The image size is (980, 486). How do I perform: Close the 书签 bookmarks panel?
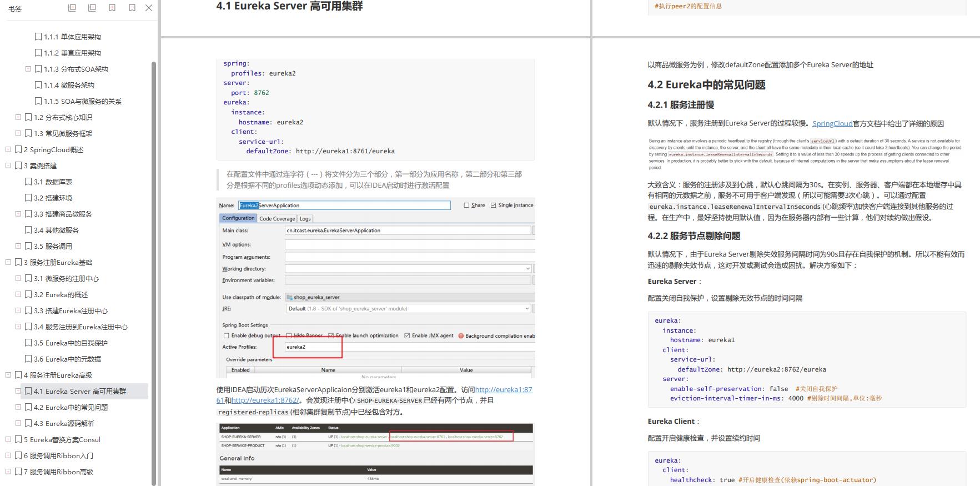[149, 8]
